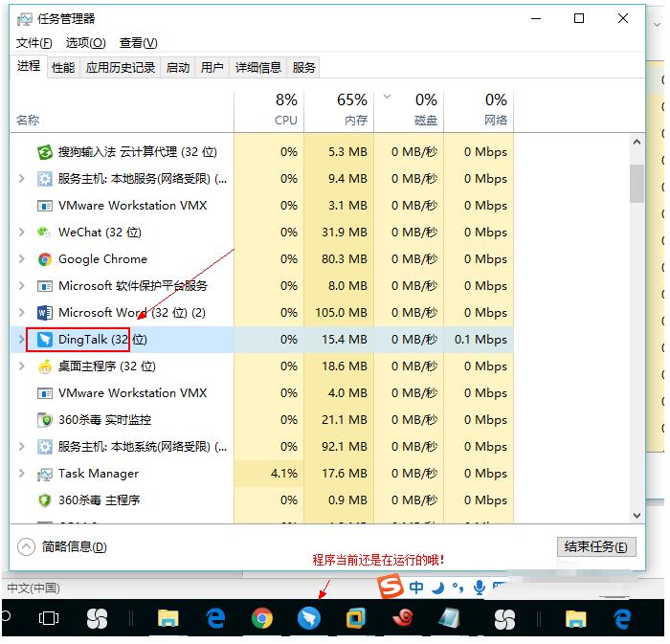Expand the WeChat (32 位) process
The width and height of the screenshot is (670, 644).
point(21,233)
